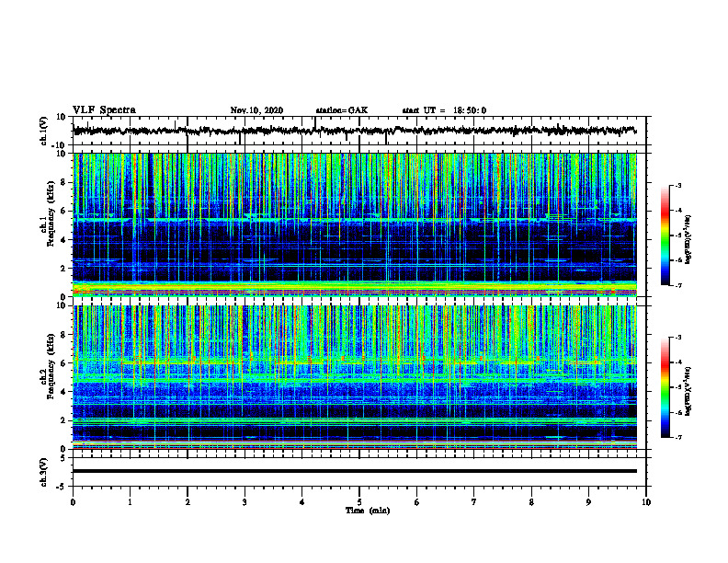728x563 pixels.
Task: Click the '8' kHz tick on ch.1 spectrogram
Action: pyautogui.click(x=63, y=182)
